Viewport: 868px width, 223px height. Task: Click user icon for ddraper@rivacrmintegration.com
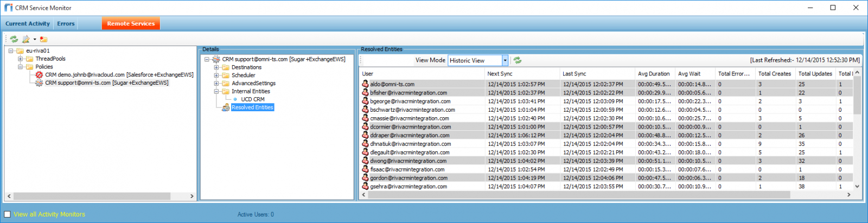click(366, 135)
